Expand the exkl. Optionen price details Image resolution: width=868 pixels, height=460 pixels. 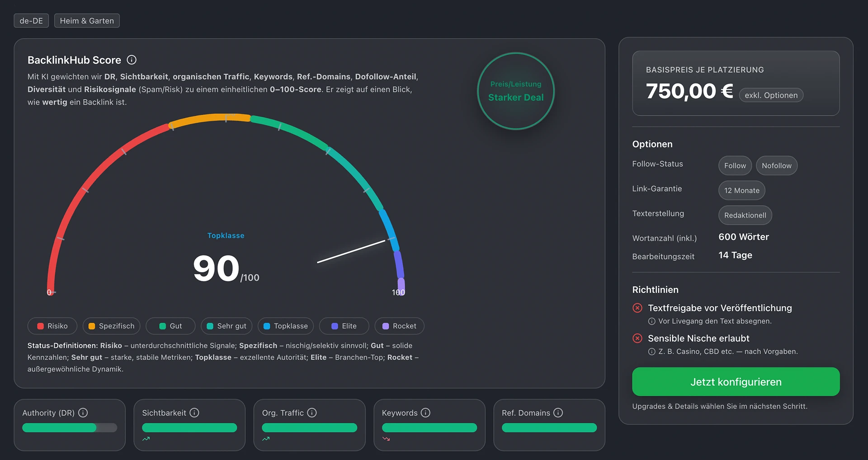(771, 95)
